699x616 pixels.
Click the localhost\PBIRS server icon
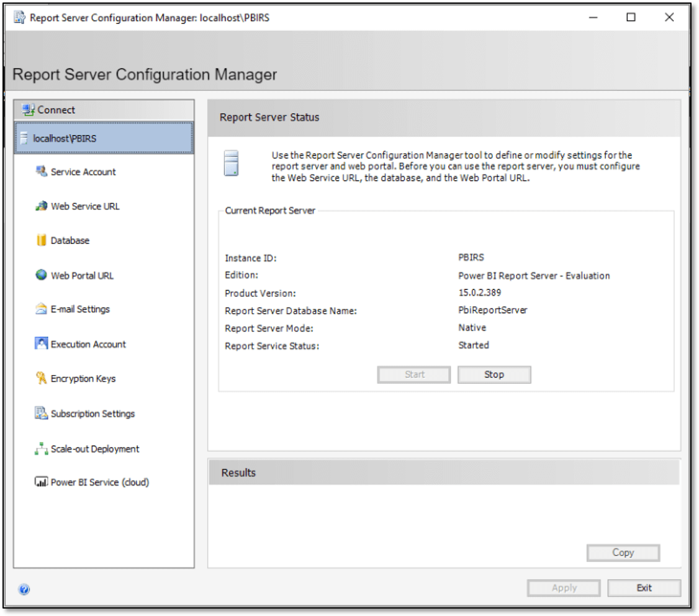click(24, 138)
